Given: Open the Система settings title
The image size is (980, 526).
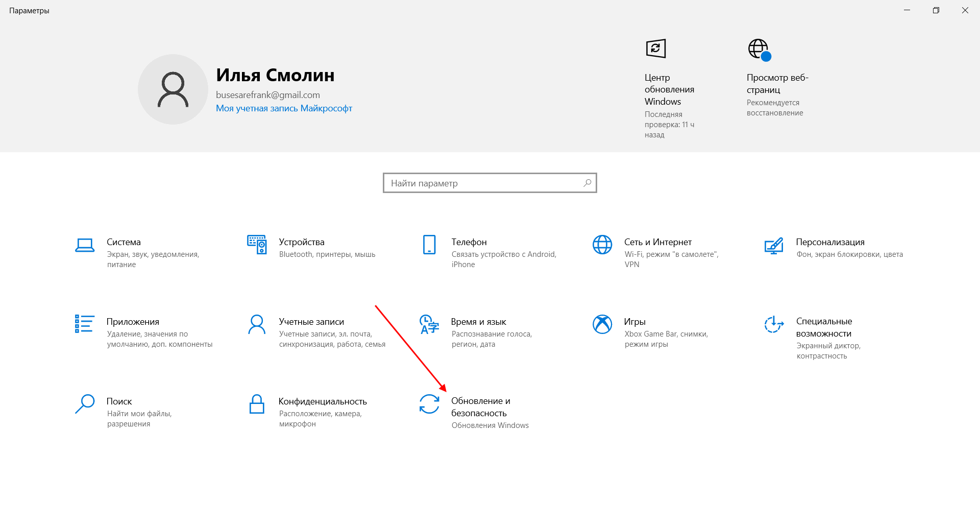Looking at the screenshot, I should pos(124,242).
